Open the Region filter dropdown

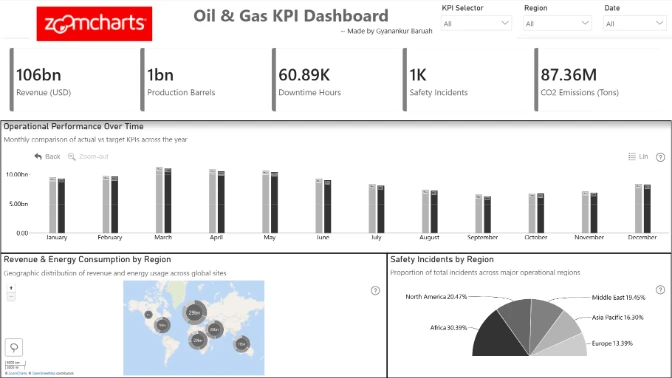click(x=557, y=24)
